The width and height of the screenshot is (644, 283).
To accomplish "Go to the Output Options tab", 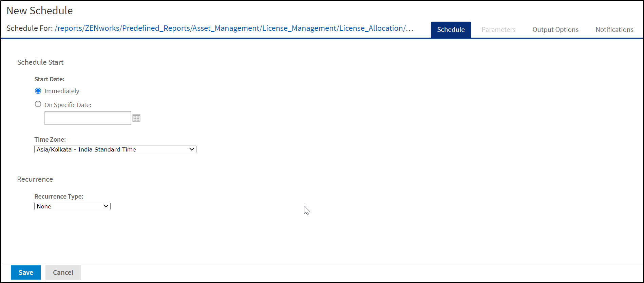I will click(555, 30).
